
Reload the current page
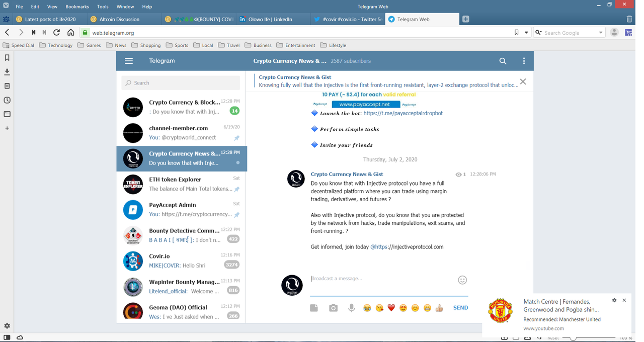pos(56,32)
